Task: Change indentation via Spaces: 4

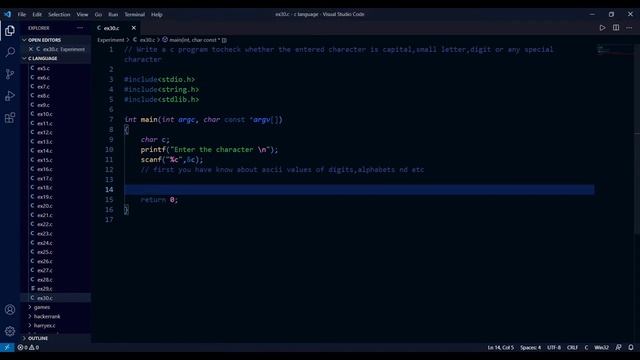Action: (x=530, y=347)
